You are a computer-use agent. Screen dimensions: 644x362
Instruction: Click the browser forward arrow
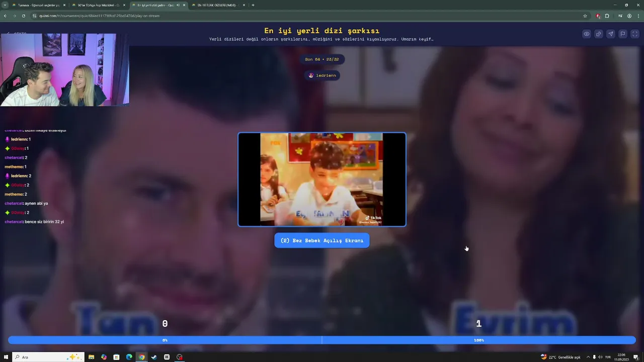14,16
